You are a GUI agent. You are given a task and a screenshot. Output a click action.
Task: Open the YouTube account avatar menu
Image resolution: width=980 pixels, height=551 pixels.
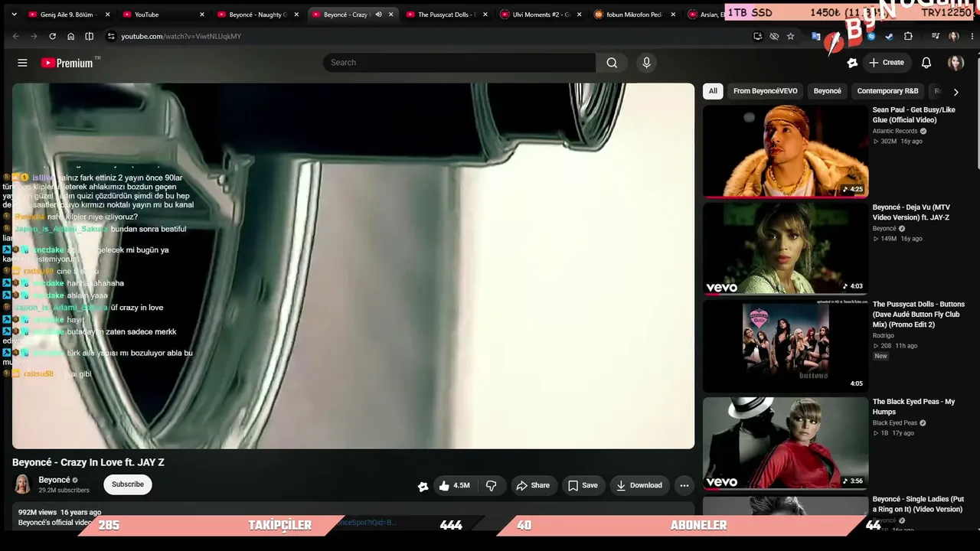click(955, 63)
